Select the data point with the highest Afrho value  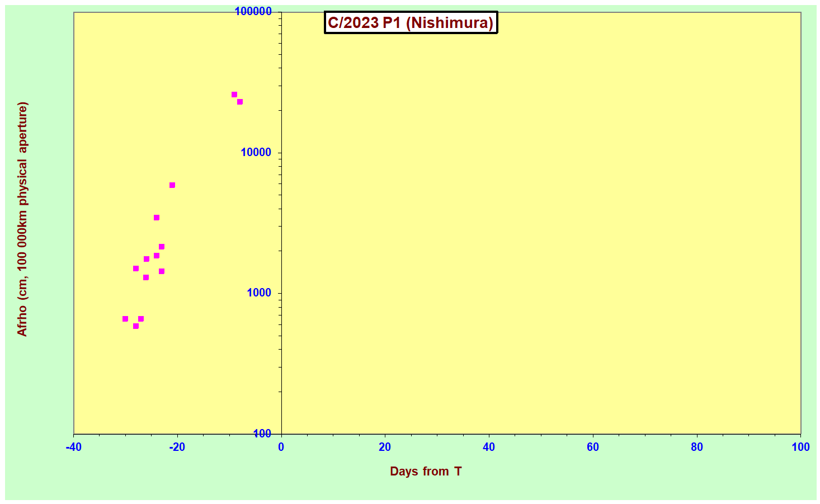pos(234,95)
